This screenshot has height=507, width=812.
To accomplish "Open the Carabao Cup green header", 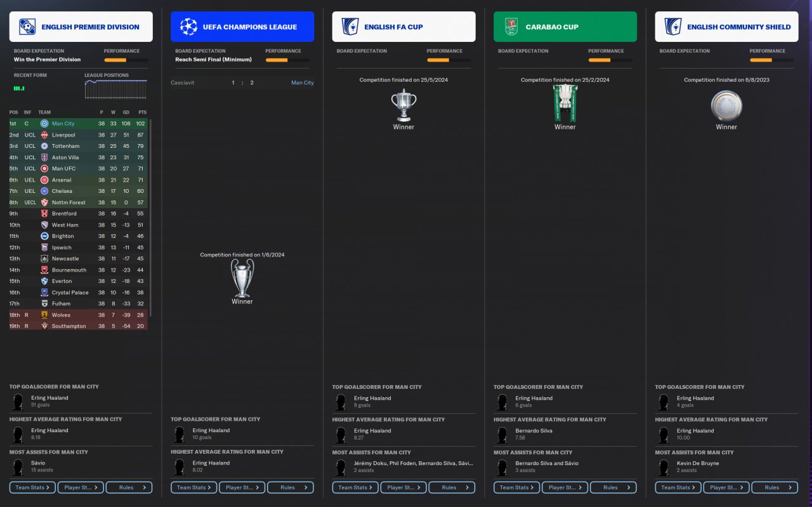I will click(x=565, y=27).
